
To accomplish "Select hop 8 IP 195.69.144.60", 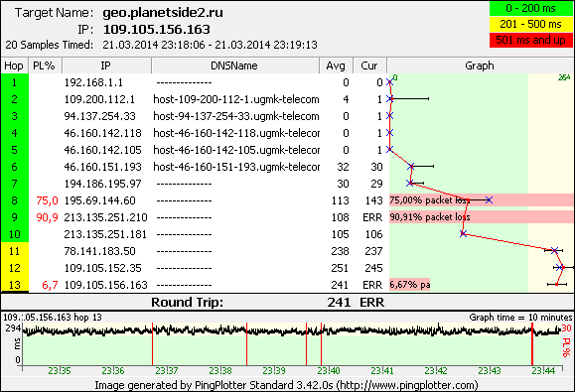I will point(99,200).
